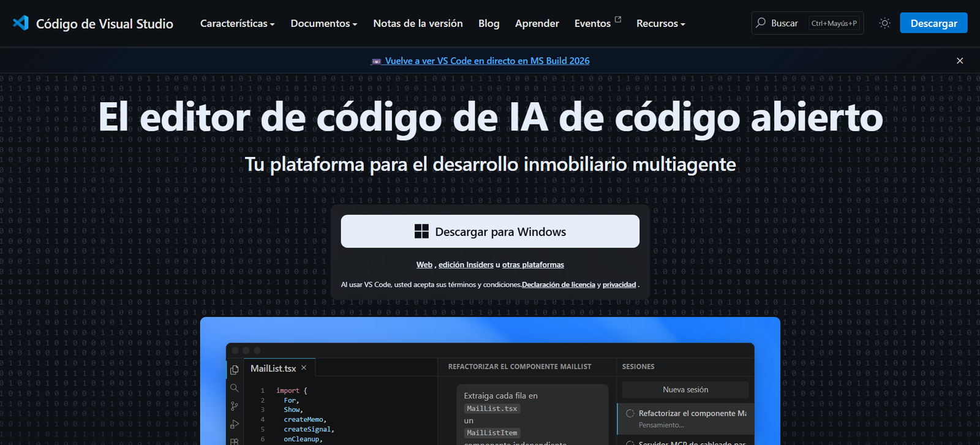Click the magnifier icon in the search box
This screenshot has height=445, width=980.
761,23
